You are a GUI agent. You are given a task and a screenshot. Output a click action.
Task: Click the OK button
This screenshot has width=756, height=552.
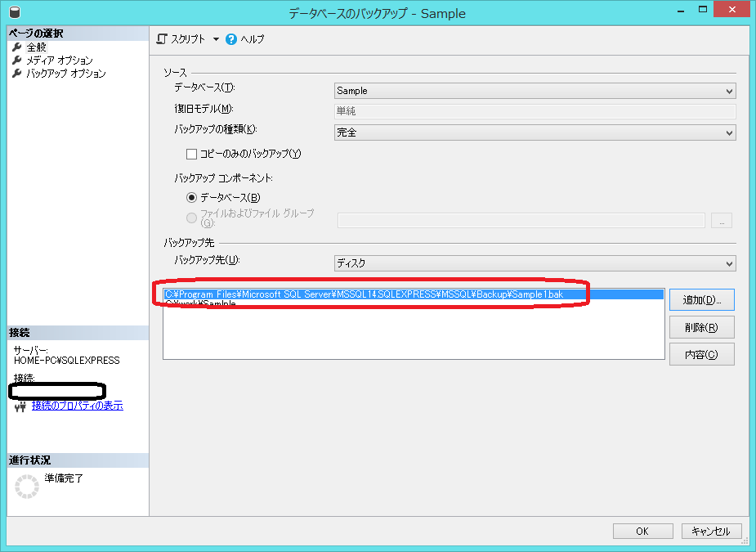(x=642, y=532)
